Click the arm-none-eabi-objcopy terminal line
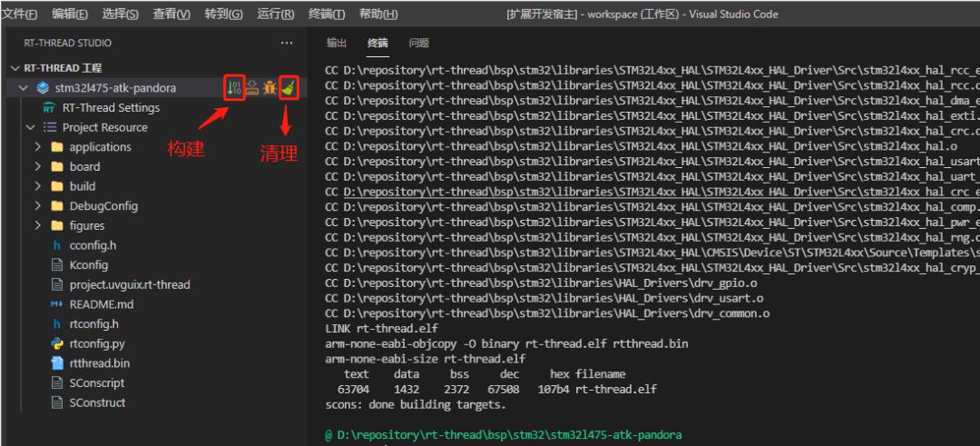Viewport: 980px width, 446px height. click(506, 343)
